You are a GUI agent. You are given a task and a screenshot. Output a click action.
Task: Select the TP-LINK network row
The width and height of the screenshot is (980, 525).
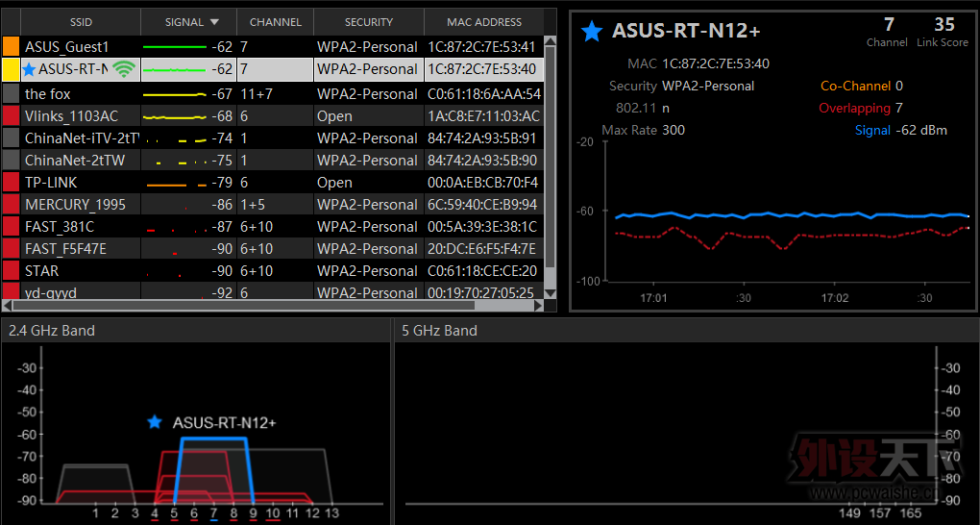[273, 182]
